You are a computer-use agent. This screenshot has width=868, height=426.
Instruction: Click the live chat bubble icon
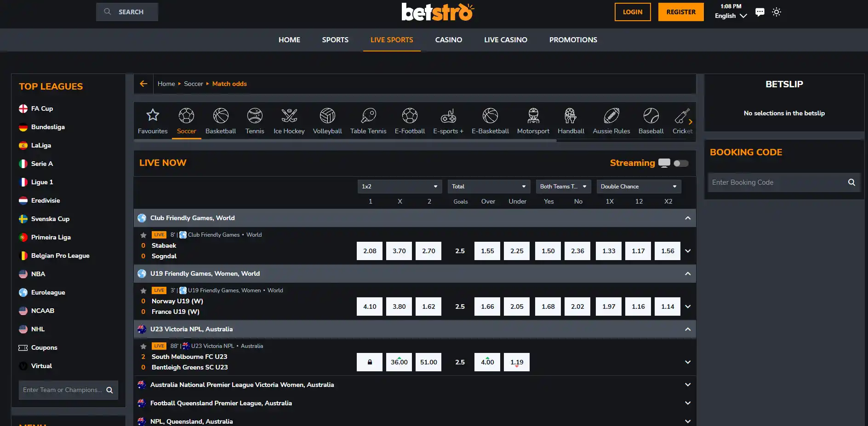coord(760,12)
